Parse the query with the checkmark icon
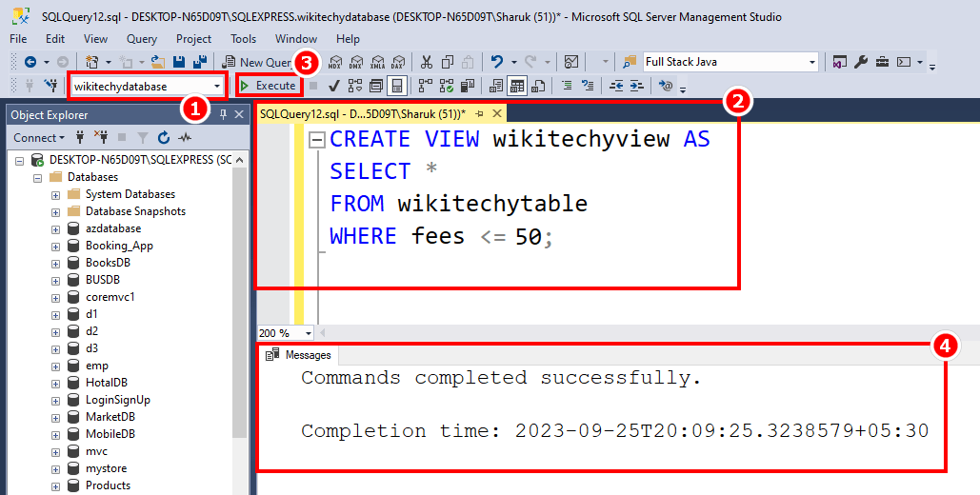980x495 pixels. coord(334,86)
